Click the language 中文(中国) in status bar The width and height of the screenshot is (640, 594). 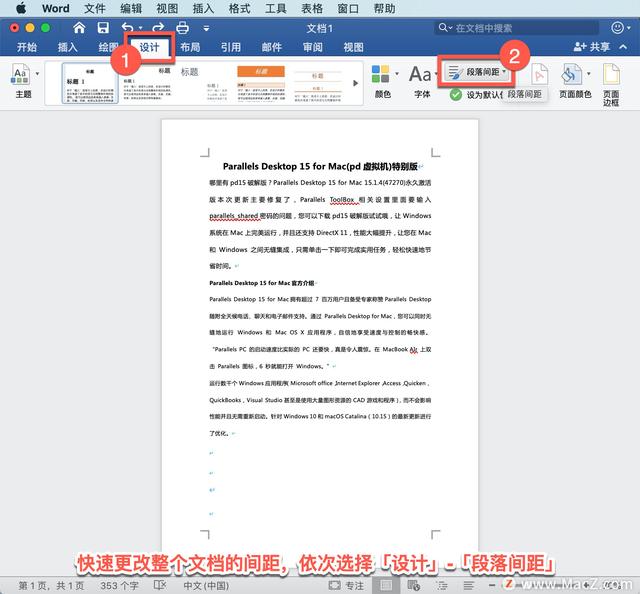pyautogui.click(x=206, y=586)
